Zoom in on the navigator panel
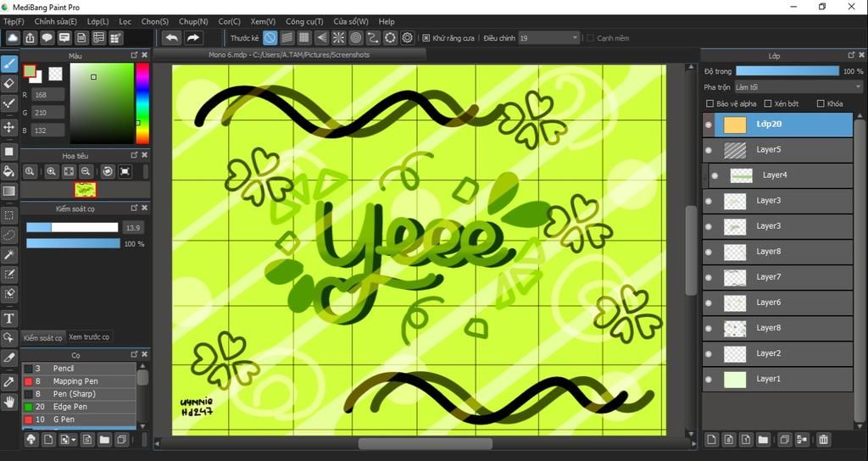Image resolution: width=868 pixels, height=461 pixels. (x=51, y=171)
